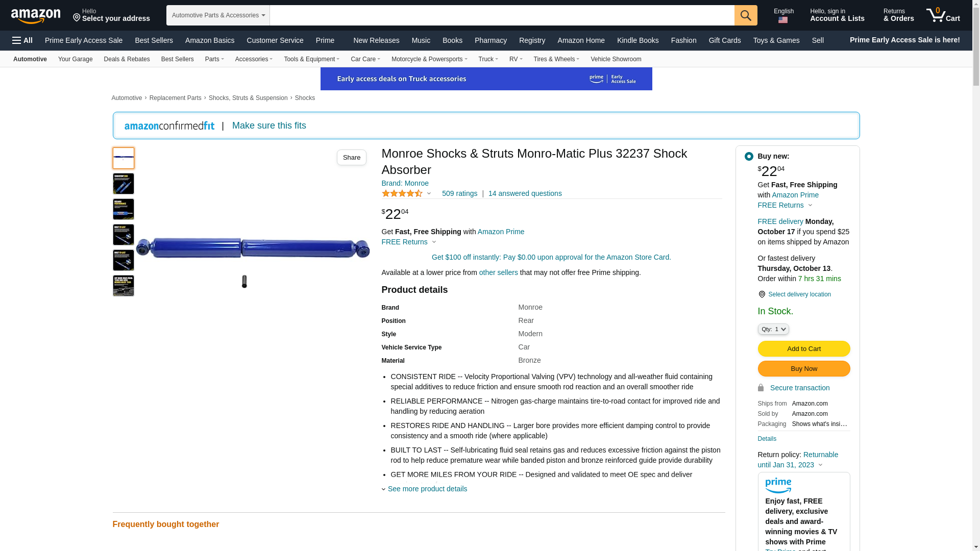980x551 pixels.
Task: Open the Best Sellers nav item
Action: tap(154, 40)
